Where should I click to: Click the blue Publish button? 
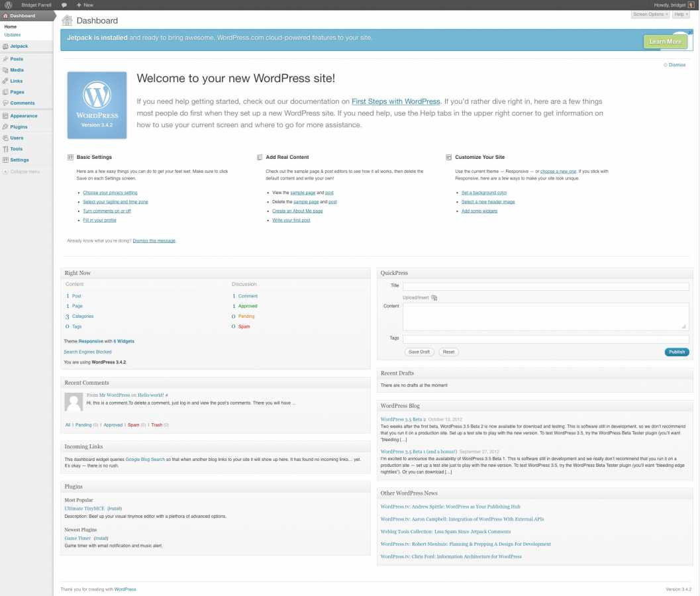[677, 352]
